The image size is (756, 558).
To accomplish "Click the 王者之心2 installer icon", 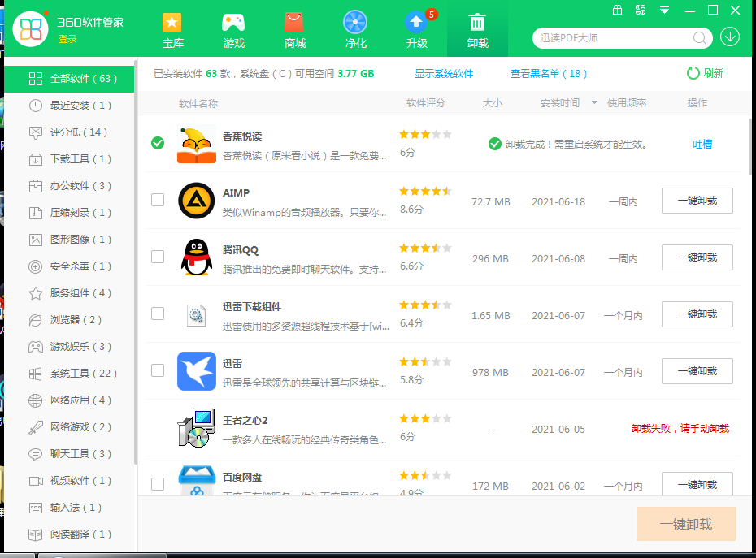I will tap(196, 428).
